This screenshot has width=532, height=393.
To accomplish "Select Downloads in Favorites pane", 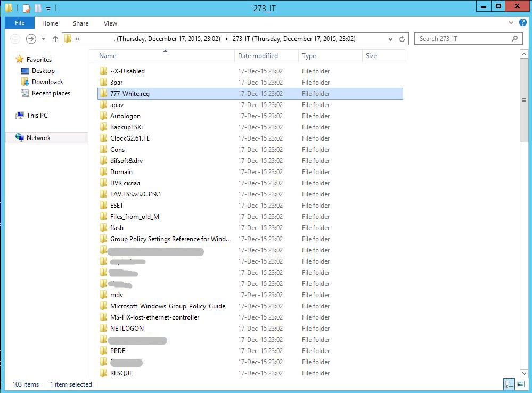I will point(47,82).
